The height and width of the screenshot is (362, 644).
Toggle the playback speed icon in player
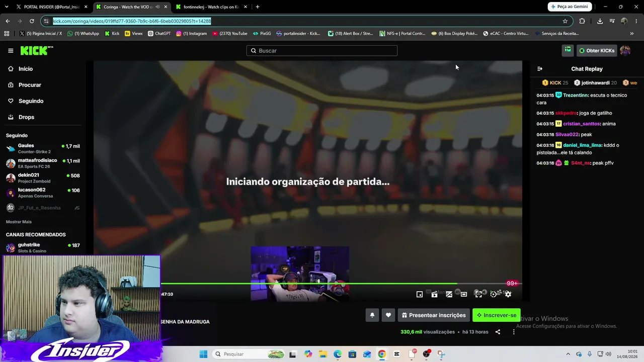pyautogui.click(x=494, y=294)
